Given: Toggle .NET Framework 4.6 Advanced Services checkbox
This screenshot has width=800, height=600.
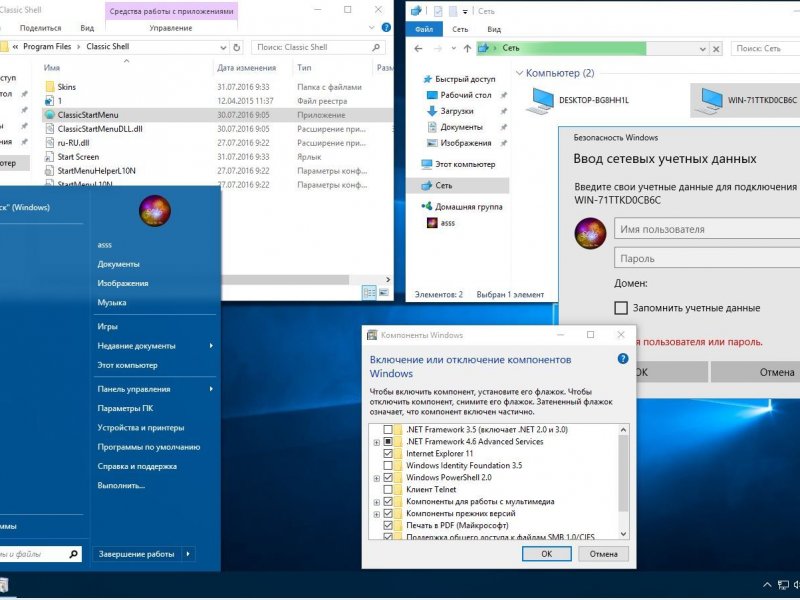Looking at the screenshot, I should (x=388, y=441).
